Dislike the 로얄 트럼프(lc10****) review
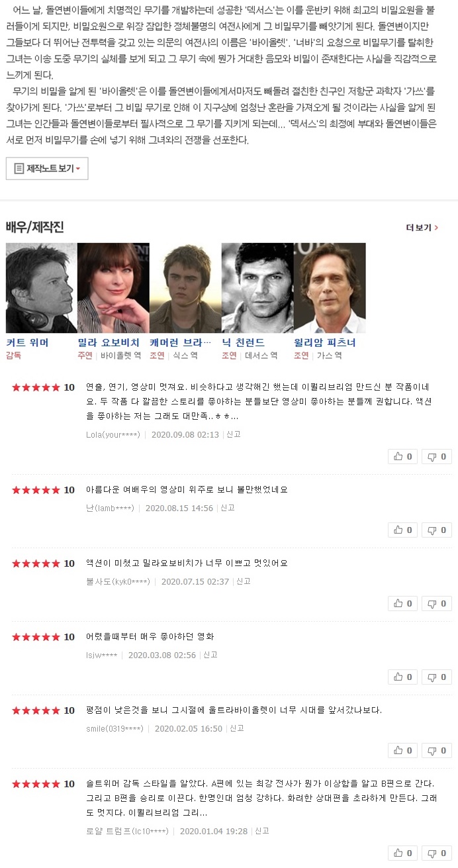Image resolution: width=458 pixels, height=868 pixels. pos(437,853)
